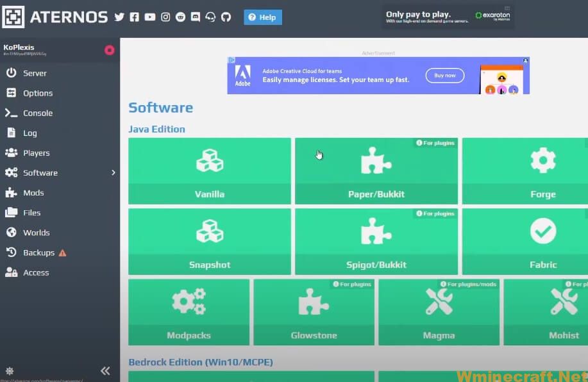Open Aternos Discord server link
The image size is (588, 382).
196,17
